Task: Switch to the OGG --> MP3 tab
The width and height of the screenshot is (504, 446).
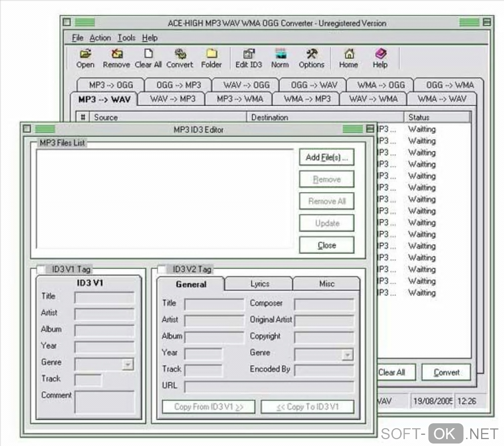Action: [179, 85]
